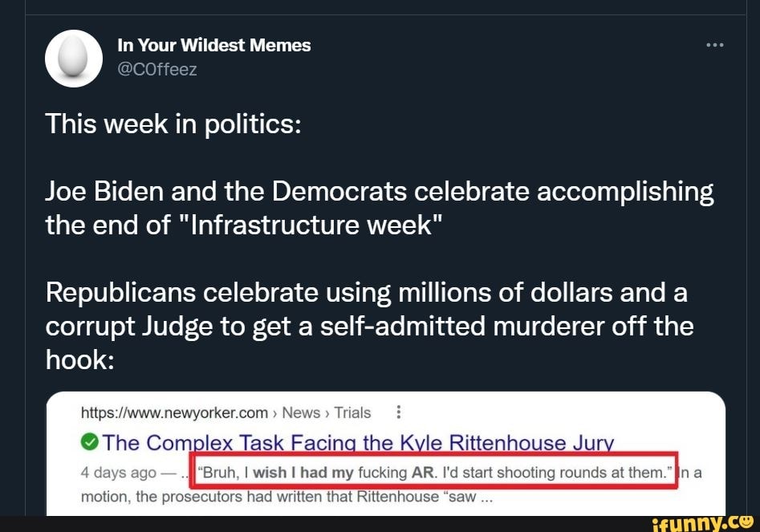Click the newyorker.com URL
Image resolution: width=760 pixels, height=532 pixels.
click(174, 413)
